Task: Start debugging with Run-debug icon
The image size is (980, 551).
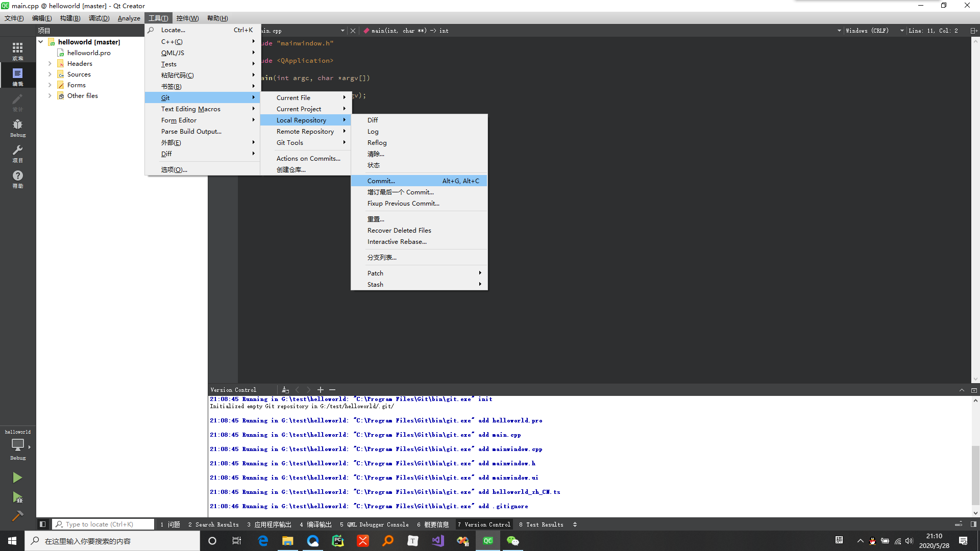Action: click(x=17, y=497)
